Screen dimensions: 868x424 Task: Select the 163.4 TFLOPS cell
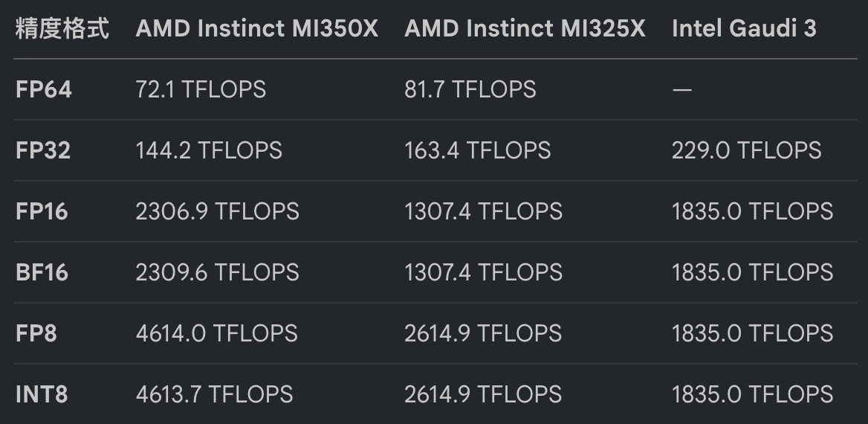(x=478, y=150)
